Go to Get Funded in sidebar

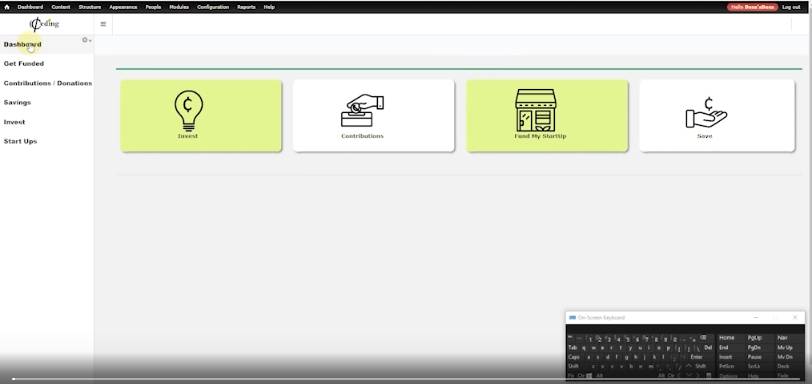[x=24, y=64]
